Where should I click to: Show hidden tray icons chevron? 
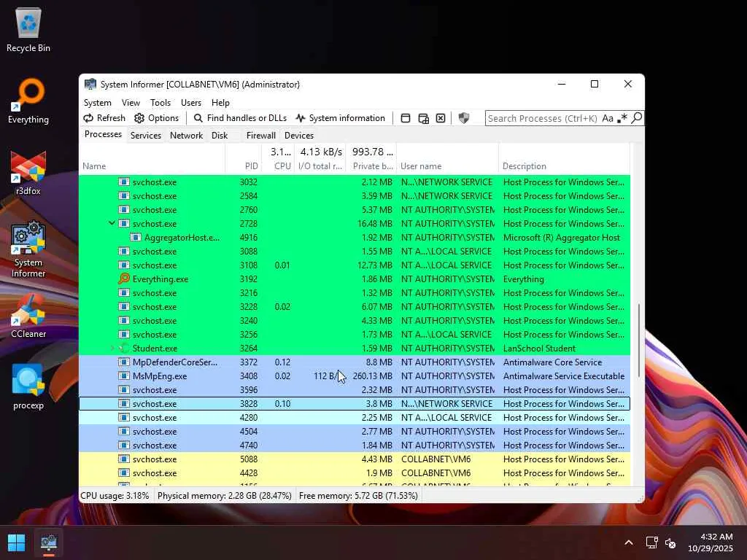click(x=629, y=542)
